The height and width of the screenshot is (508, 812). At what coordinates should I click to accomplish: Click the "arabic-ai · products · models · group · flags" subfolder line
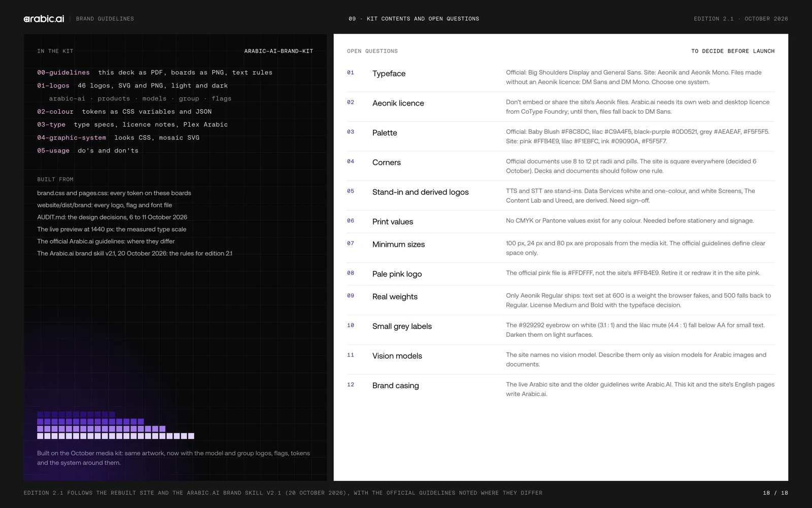(140, 99)
